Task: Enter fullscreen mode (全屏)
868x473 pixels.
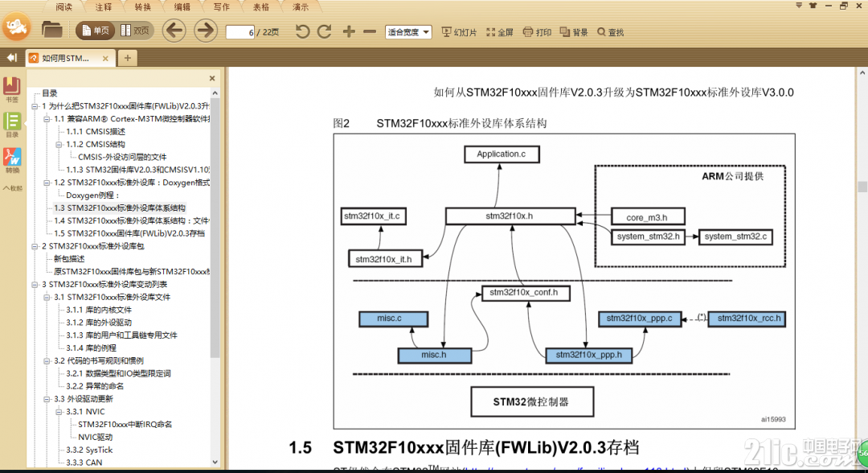Action: click(x=500, y=32)
